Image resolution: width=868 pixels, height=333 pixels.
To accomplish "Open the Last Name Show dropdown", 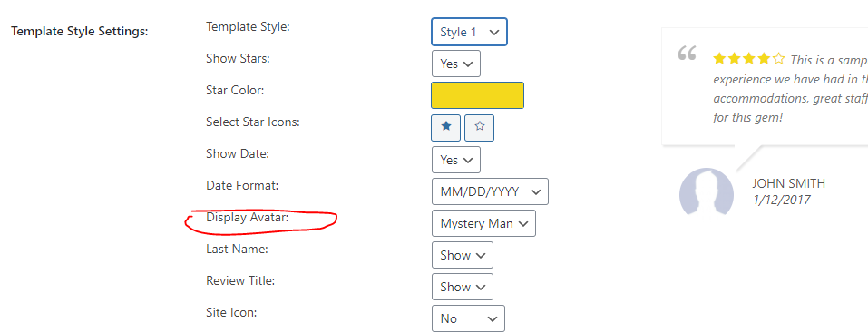I will [x=463, y=256].
